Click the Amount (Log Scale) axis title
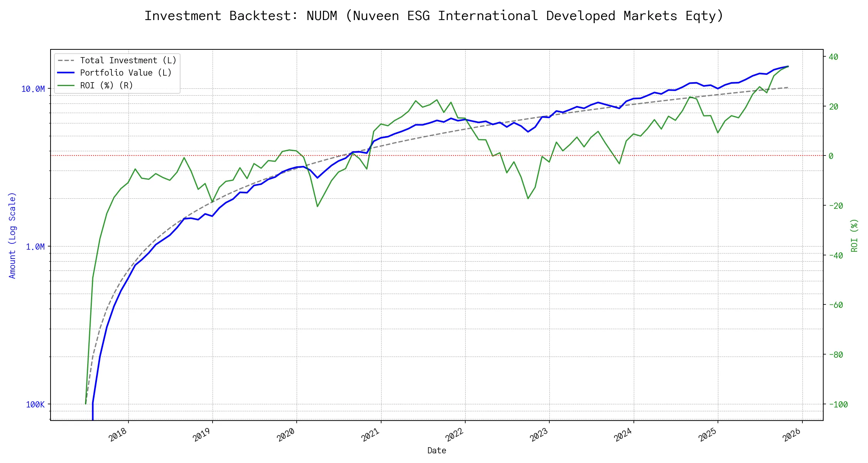The height and width of the screenshot is (463, 868). coord(12,235)
